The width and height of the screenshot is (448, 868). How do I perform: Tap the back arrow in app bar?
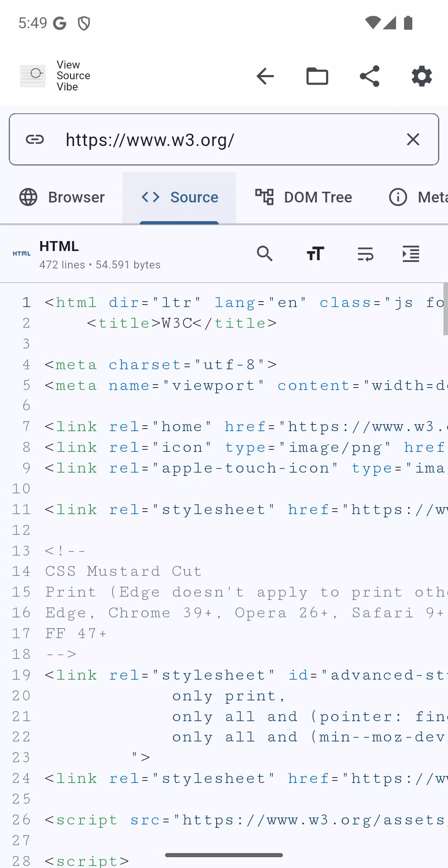265,76
